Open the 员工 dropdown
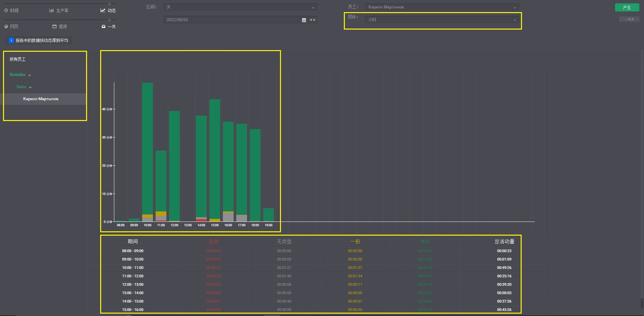The height and width of the screenshot is (316, 644). [x=442, y=7]
